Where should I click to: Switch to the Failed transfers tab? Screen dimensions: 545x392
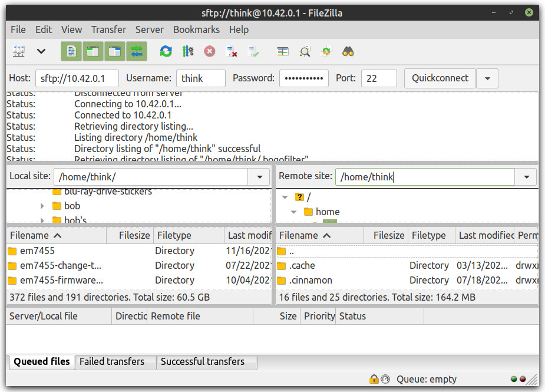(115, 362)
